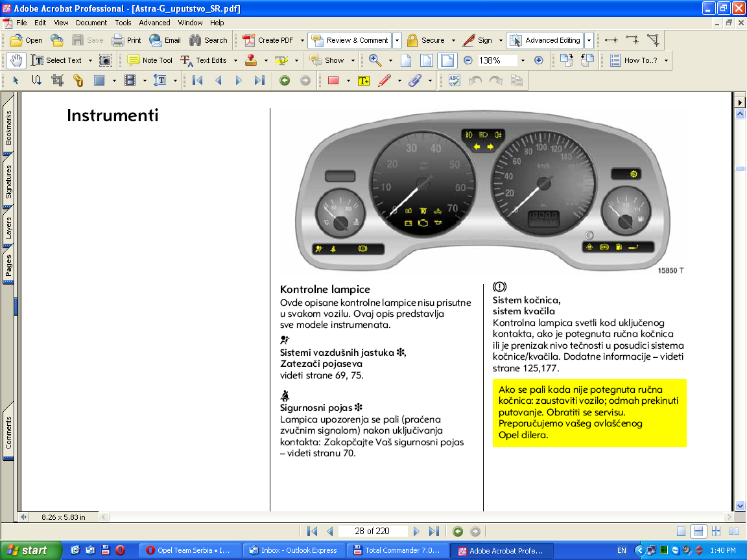Click the Search button
The height and width of the screenshot is (560, 747).
point(208,40)
